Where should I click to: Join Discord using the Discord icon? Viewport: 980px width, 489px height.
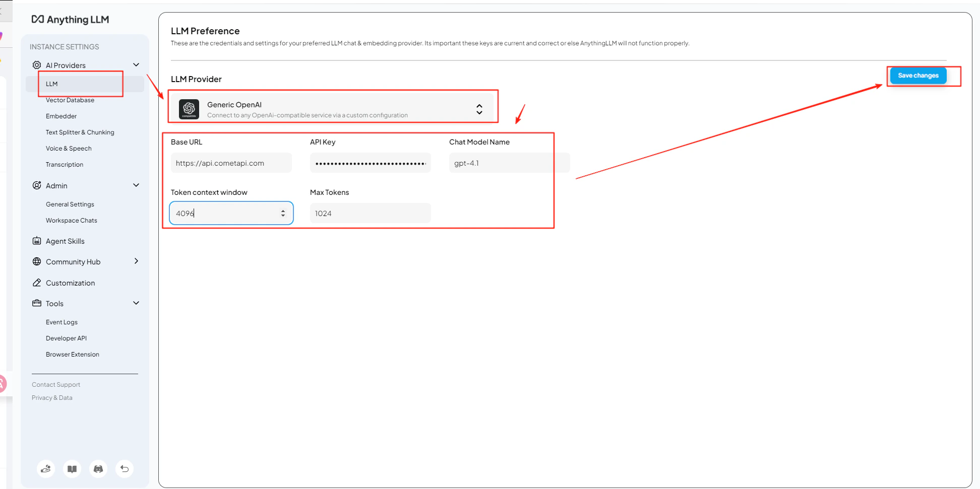98,468
